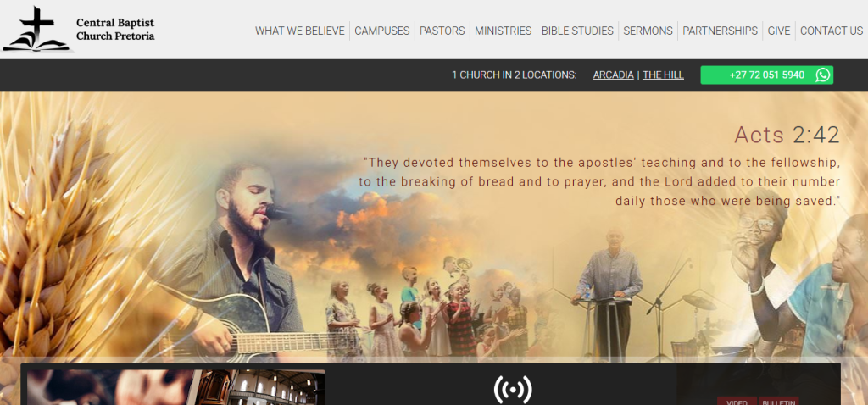Follow The Hill location link
Image resolution: width=868 pixels, height=405 pixels.
[663, 75]
